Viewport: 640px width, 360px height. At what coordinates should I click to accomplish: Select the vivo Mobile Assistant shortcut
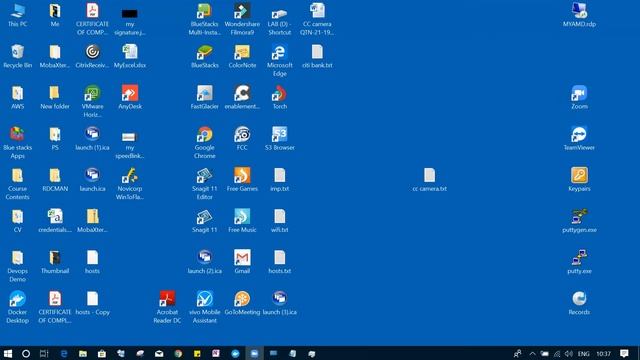(x=204, y=307)
